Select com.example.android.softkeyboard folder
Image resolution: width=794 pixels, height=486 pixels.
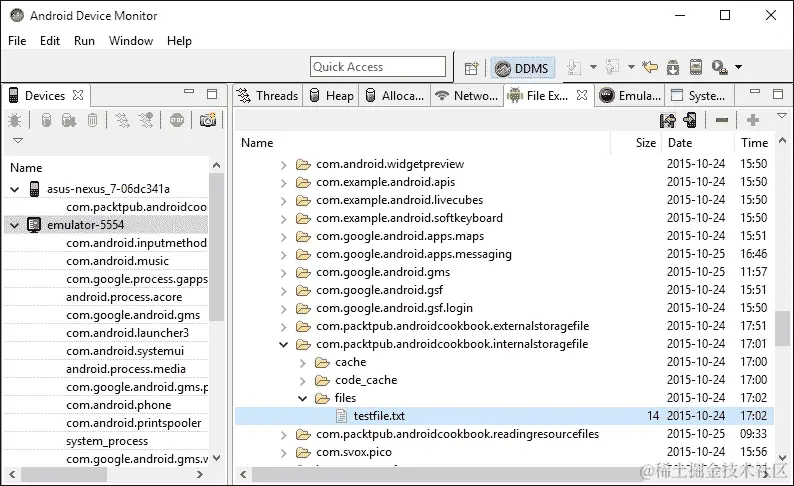coord(409,218)
